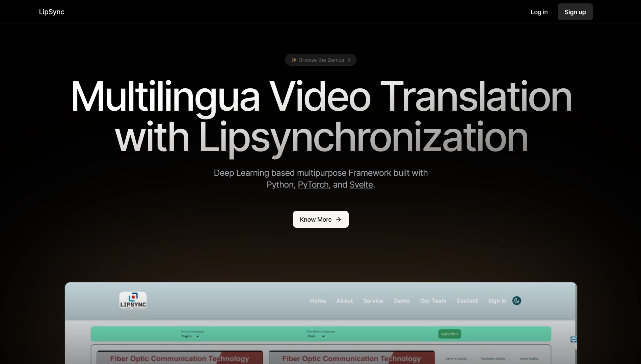This screenshot has width=641, height=364.
Task: Follow the PyTorch link
Action: point(313,185)
